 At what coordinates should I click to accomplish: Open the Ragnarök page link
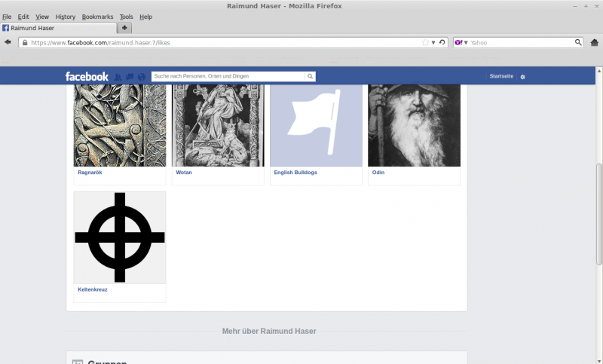(90, 172)
